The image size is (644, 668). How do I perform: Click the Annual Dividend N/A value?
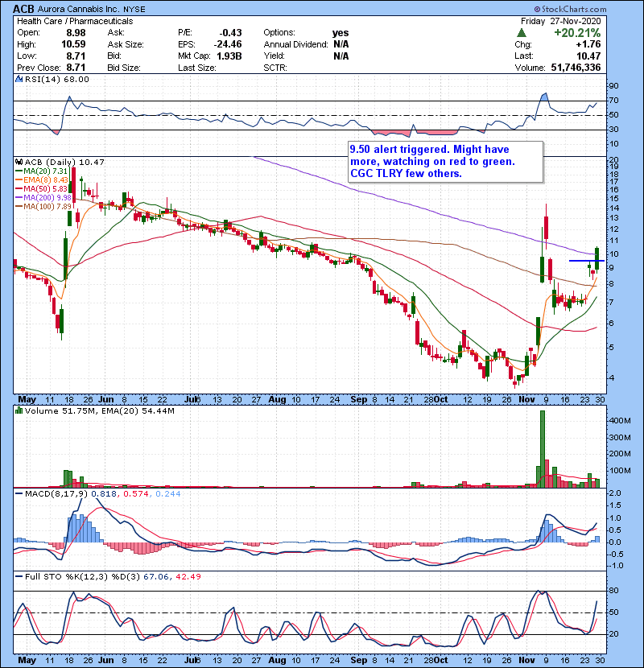point(341,44)
